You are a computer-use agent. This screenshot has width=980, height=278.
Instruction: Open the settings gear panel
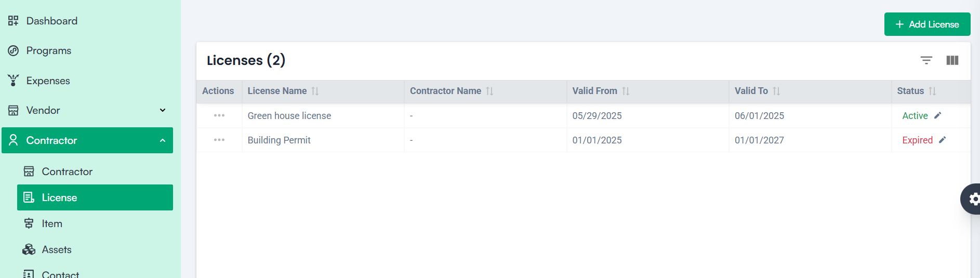pyautogui.click(x=973, y=199)
